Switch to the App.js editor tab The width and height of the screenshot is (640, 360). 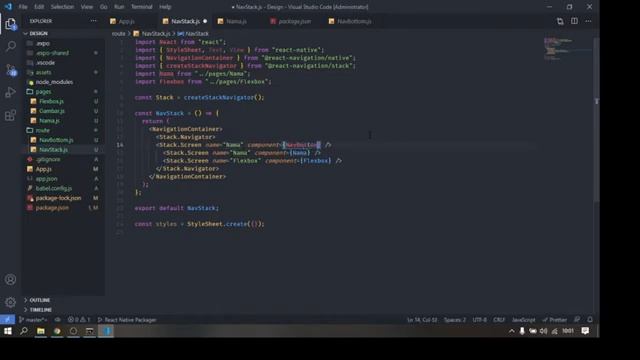(x=127, y=21)
